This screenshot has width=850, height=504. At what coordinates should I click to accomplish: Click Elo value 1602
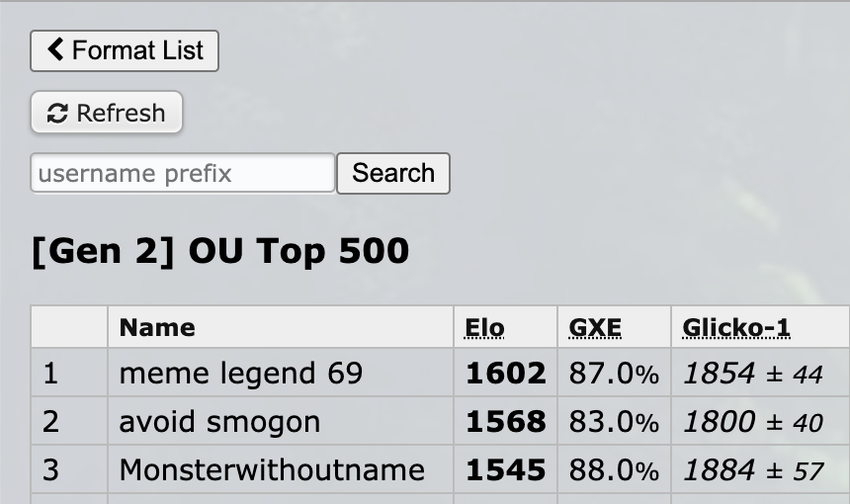505,374
